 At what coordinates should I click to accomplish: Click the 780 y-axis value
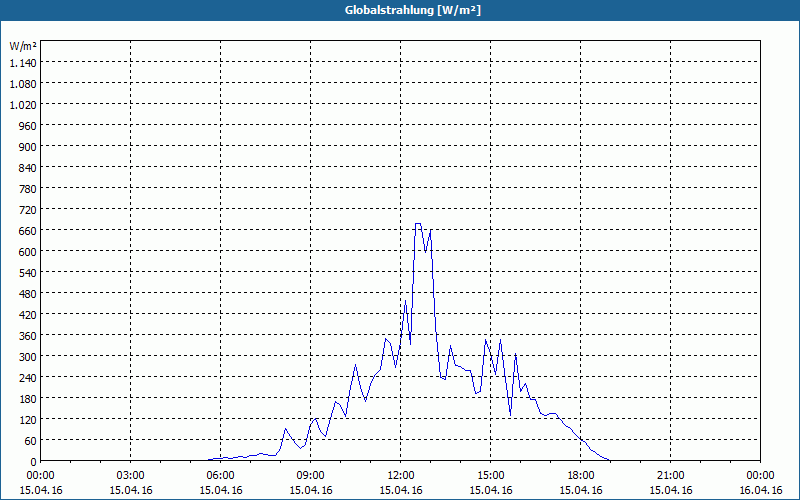click(28, 189)
